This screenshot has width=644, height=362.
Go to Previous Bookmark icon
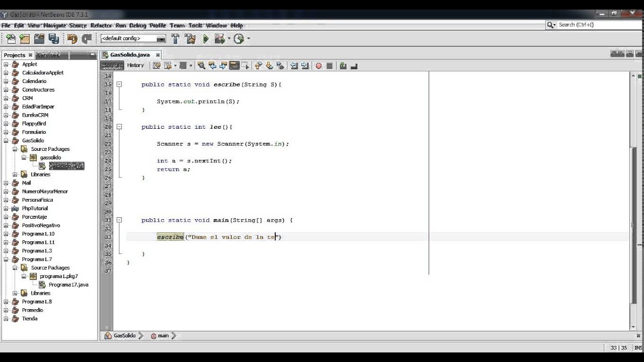coord(259,65)
